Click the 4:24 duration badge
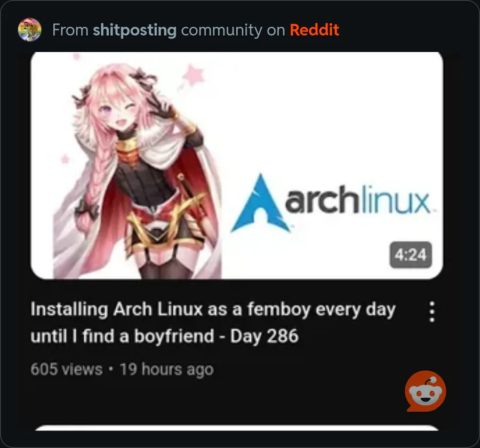 (411, 255)
